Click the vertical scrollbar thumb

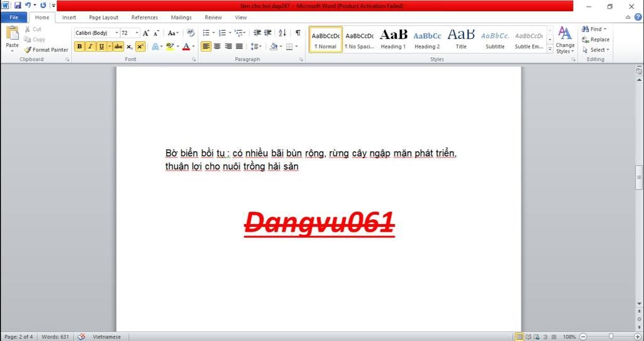[639, 176]
